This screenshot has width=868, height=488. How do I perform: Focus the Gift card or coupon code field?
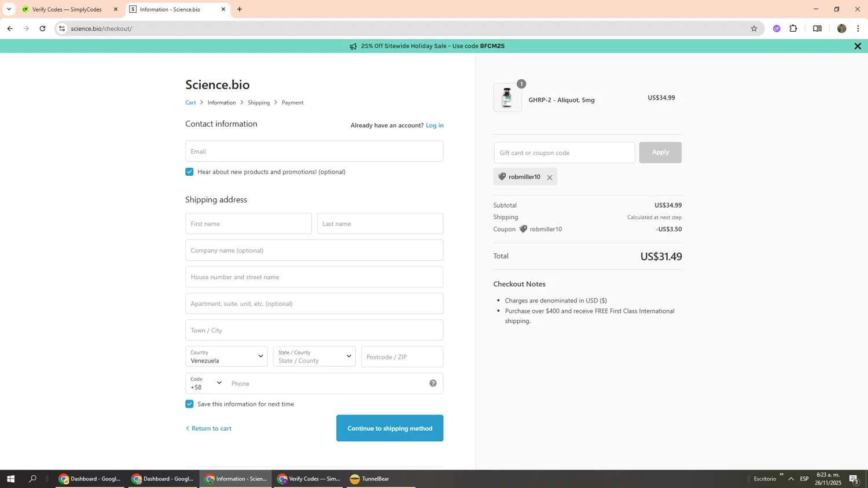click(x=564, y=153)
